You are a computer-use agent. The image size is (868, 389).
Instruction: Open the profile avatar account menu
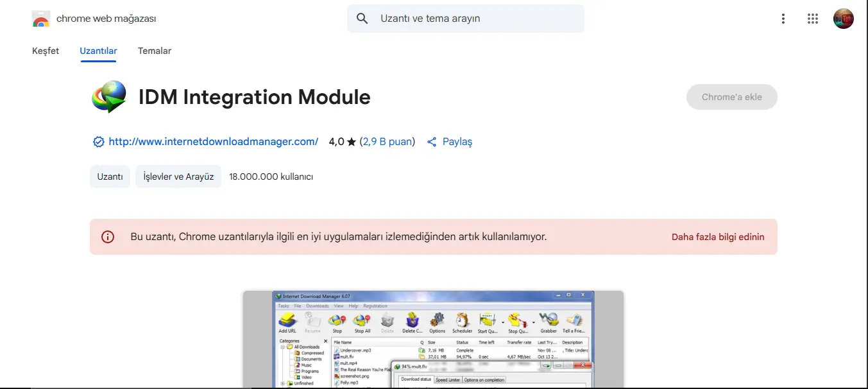[x=844, y=19]
